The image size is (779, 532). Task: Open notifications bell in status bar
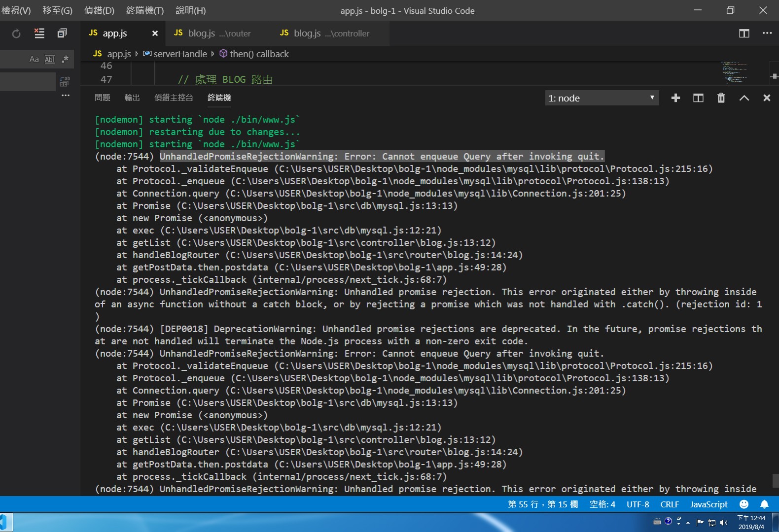coord(764,504)
